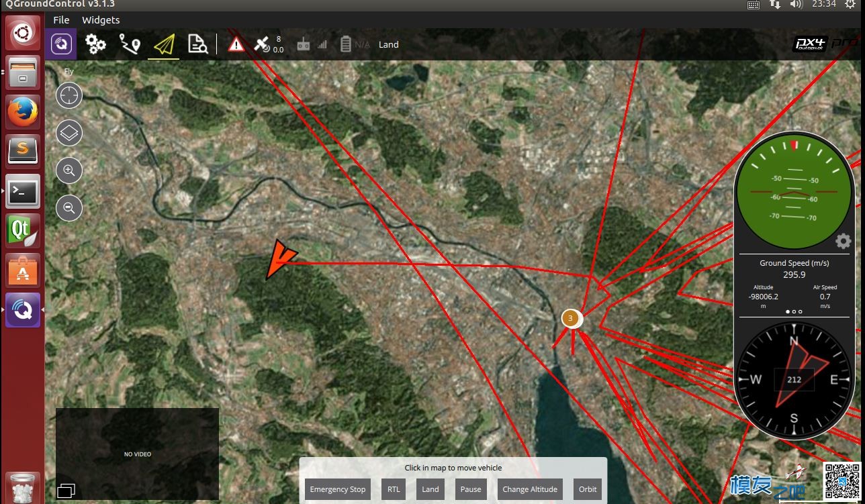
Task: Click the Change Altitude button
Action: 530,489
